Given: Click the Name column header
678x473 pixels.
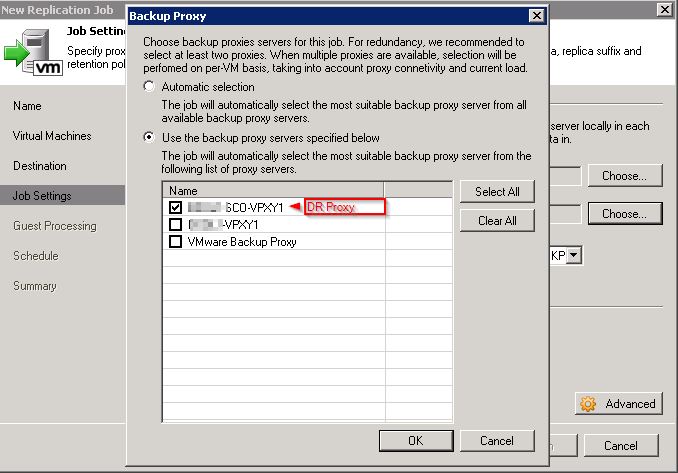Looking at the screenshot, I should (273, 190).
